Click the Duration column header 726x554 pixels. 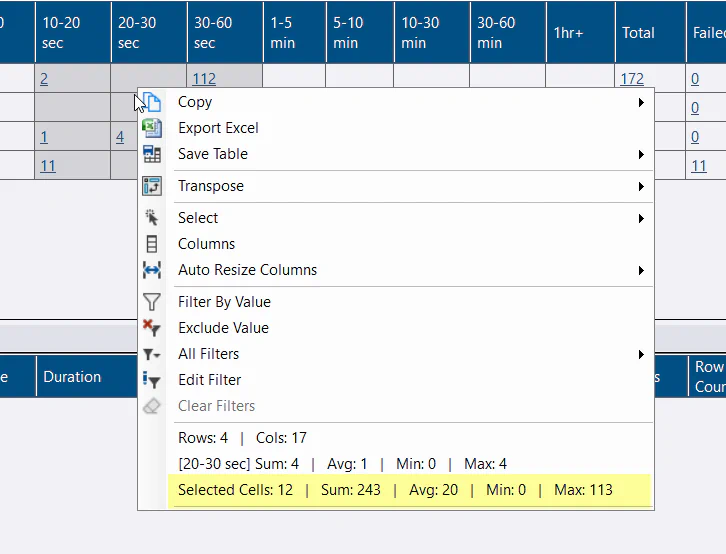[87, 377]
